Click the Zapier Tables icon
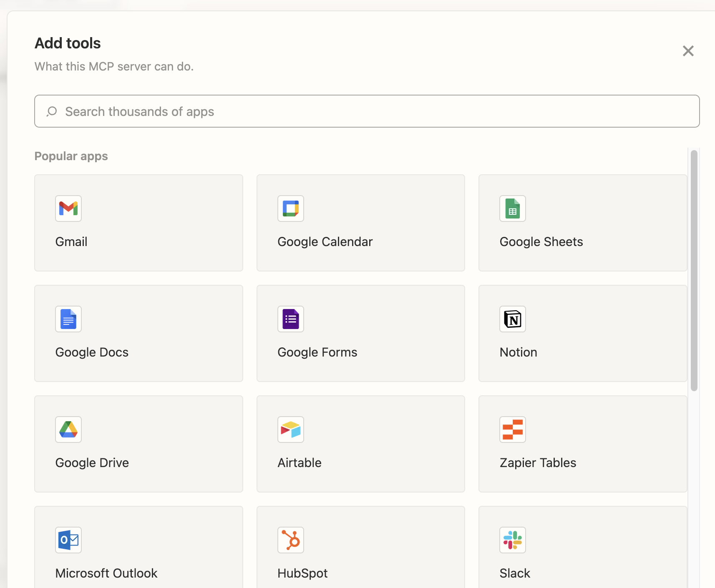 click(x=513, y=430)
